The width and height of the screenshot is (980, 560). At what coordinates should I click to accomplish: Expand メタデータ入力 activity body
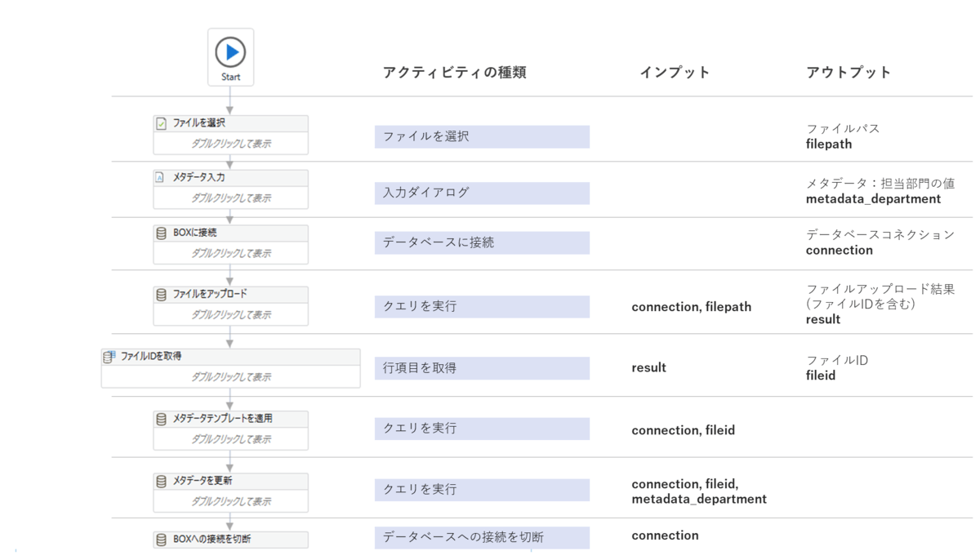coord(231,198)
